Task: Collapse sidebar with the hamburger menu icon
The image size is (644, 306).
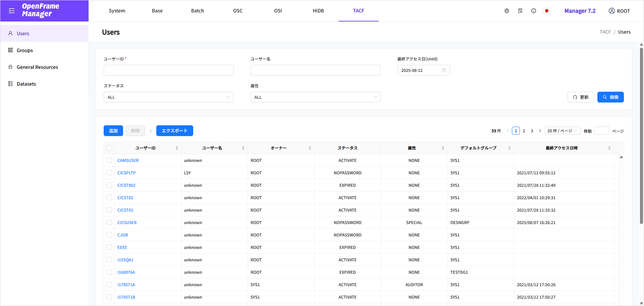Action: [12, 11]
